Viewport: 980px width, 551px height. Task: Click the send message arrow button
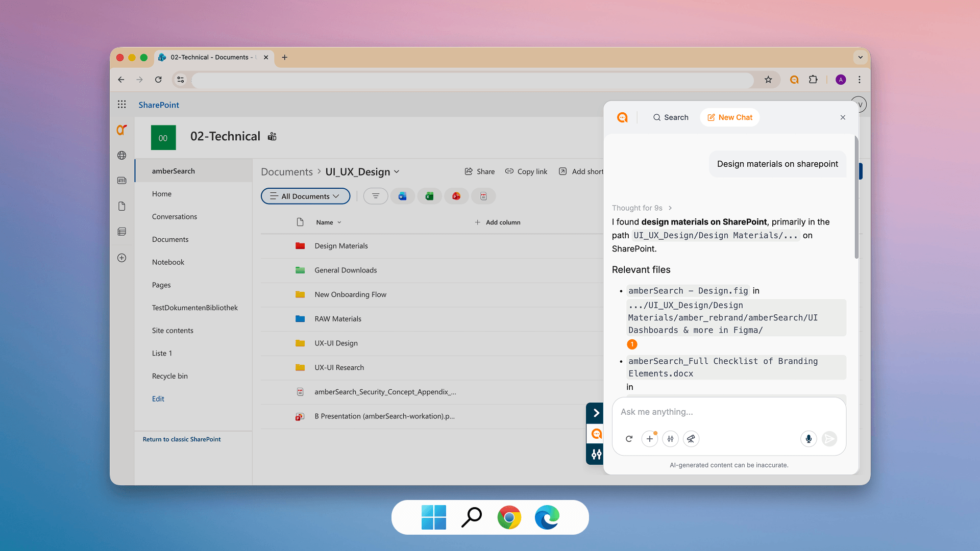(x=829, y=439)
